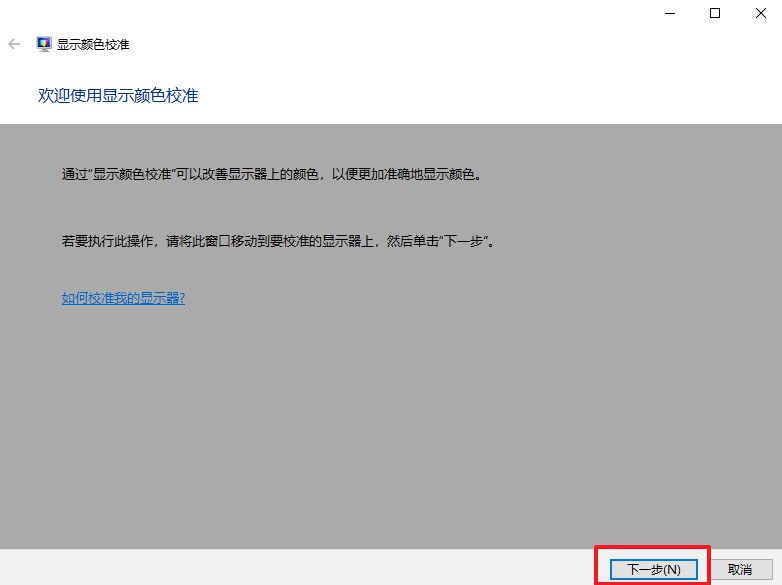Click the quoted "显示颜色校准" in first paragraph
Viewport: 782px width, 585px height.
[x=134, y=174]
